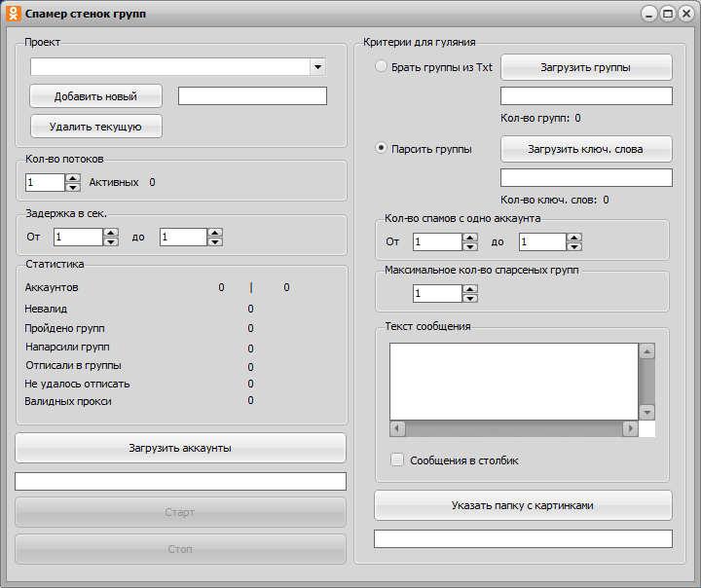Viewport: 701px width, 588px height.
Task: Click the Odnoklassniki app icon in title bar
Action: tap(14, 14)
